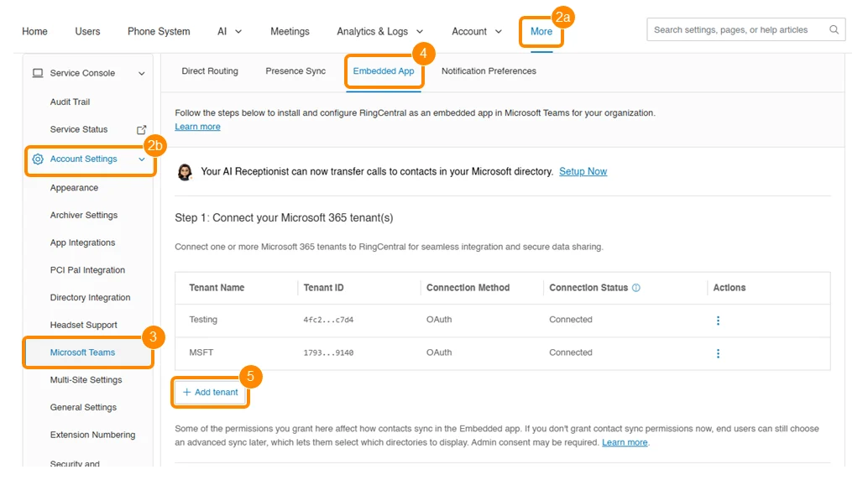
Task: Open the Meetings menu
Action: pyautogui.click(x=290, y=32)
